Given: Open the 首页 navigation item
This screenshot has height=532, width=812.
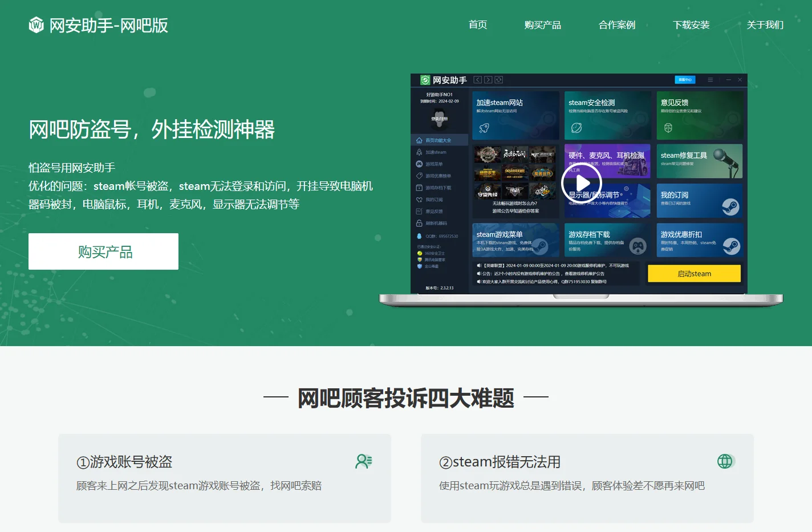Looking at the screenshot, I should pos(478,25).
